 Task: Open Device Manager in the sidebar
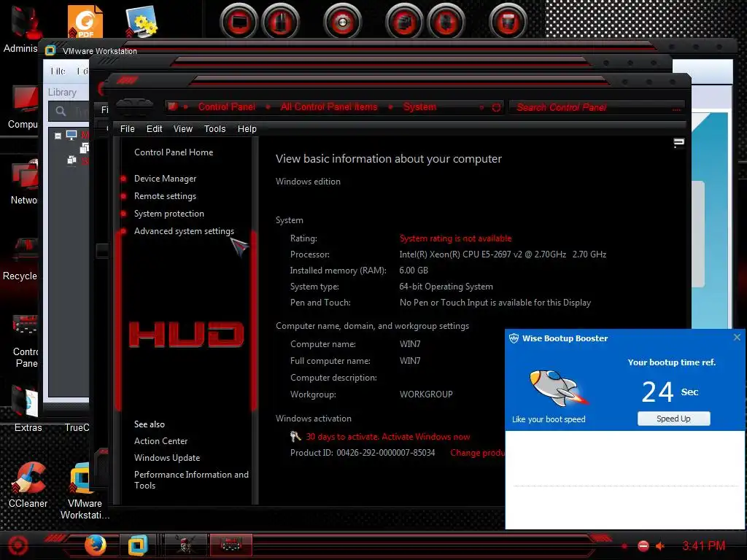pos(165,179)
